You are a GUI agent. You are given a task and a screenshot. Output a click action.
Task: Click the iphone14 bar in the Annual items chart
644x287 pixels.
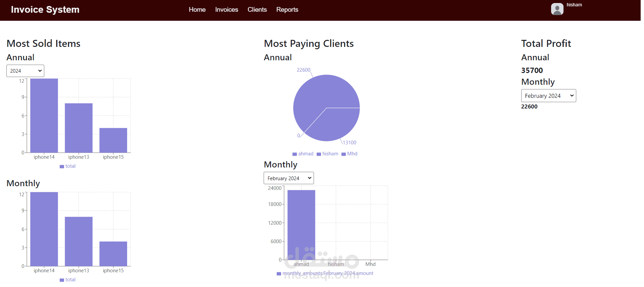[x=44, y=116]
